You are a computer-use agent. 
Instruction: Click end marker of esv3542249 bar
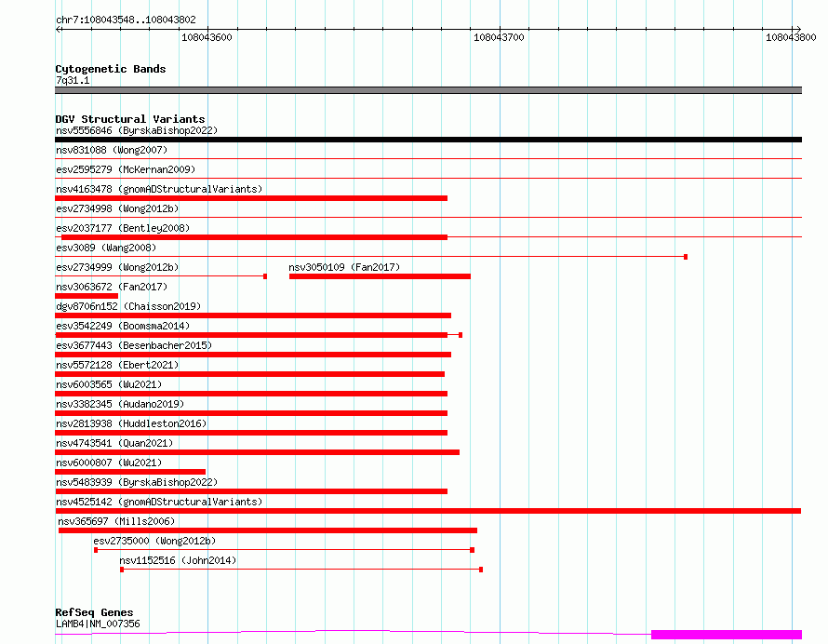(461, 335)
